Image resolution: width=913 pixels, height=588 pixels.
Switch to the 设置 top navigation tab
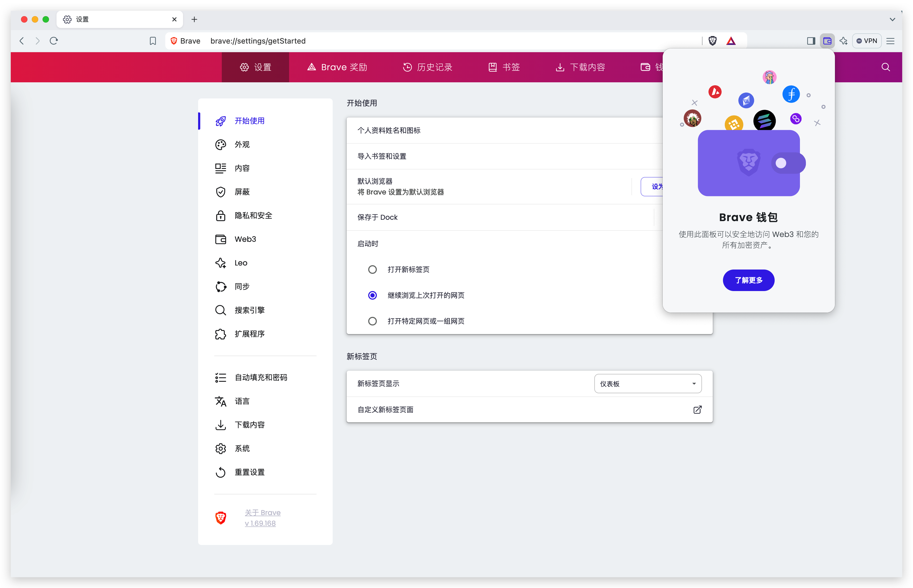[x=255, y=67]
